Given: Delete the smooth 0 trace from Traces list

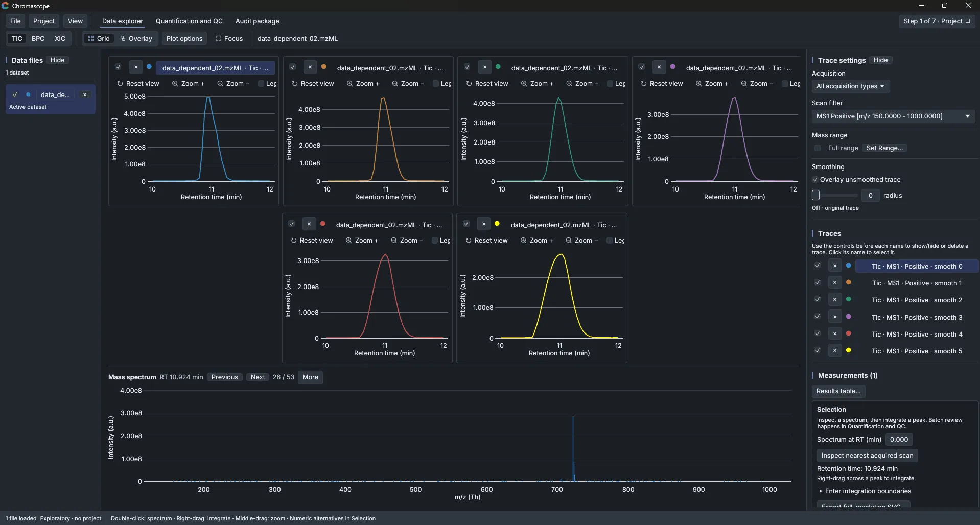Looking at the screenshot, I should pyautogui.click(x=834, y=266).
